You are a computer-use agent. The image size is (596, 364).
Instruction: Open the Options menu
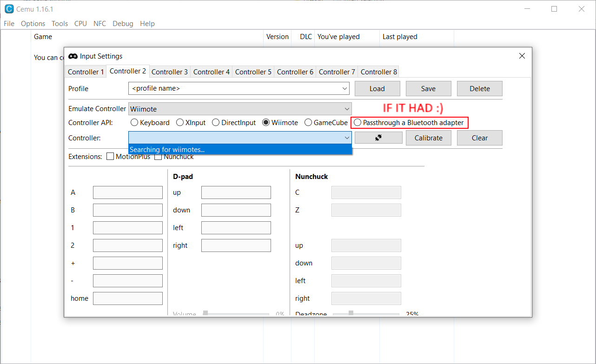[33, 24]
